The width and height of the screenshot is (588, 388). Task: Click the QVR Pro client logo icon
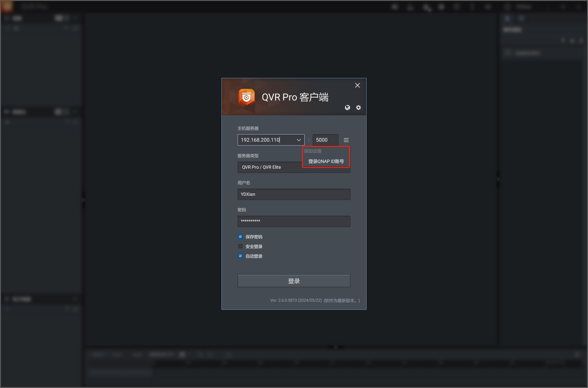(x=247, y=97)
